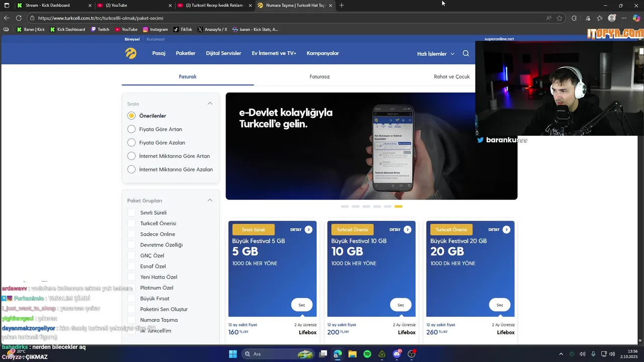Screen dimensions: 644x362
Task: Select the first banner carousel dot
Action: pos(345,207)
